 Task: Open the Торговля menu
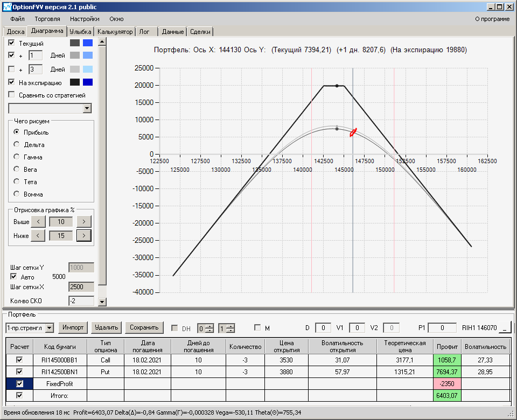click(x=47, y=19)
